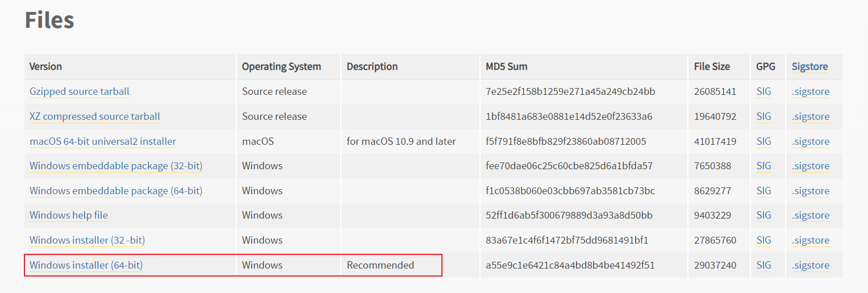This screenshot has height=293, width=868.
Task: Open .sigstore link for Windows installer (32 -bit)
Action: (x=811, y=240)
